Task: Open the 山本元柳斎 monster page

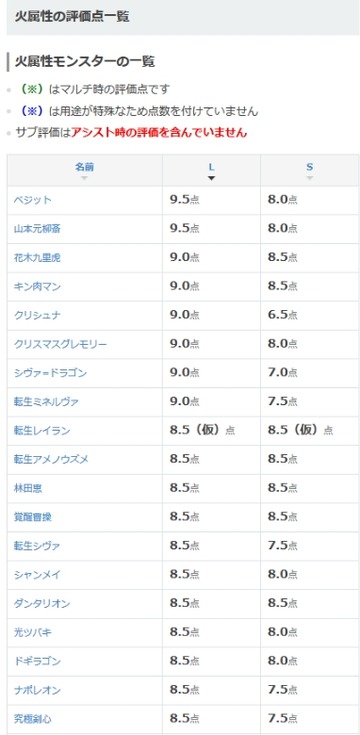Action: 37,229
